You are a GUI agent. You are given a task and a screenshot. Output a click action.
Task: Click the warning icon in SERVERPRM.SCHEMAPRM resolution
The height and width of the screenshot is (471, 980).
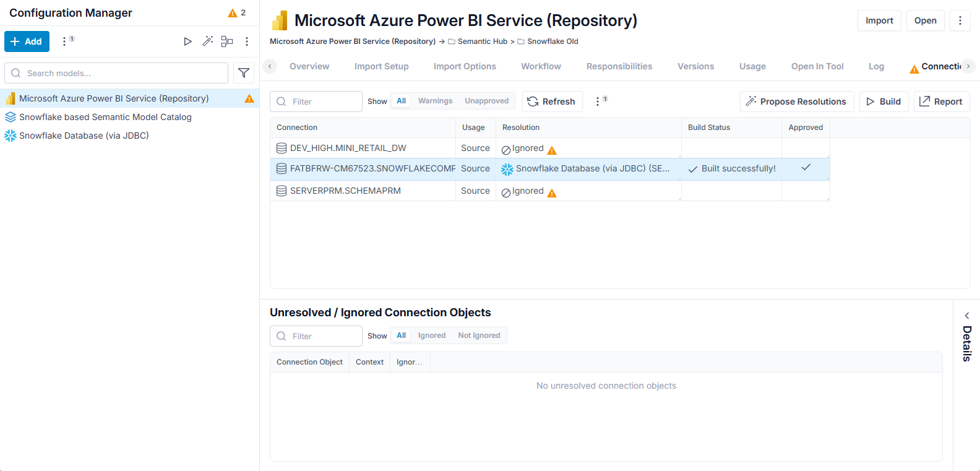coord(552,193)
